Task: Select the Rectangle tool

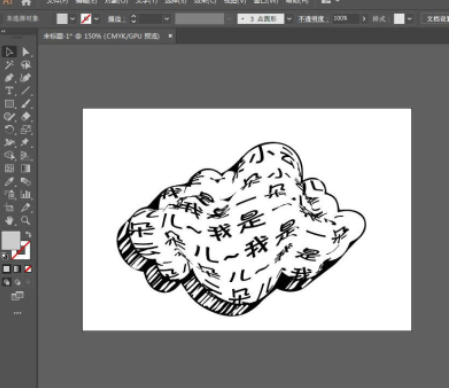Action: (x=9, y=104)
